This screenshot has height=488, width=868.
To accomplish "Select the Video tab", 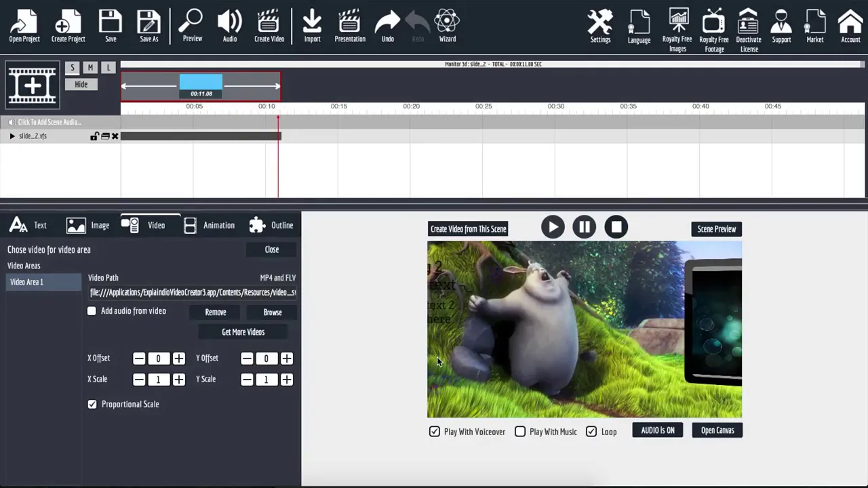I will point(151,225).
